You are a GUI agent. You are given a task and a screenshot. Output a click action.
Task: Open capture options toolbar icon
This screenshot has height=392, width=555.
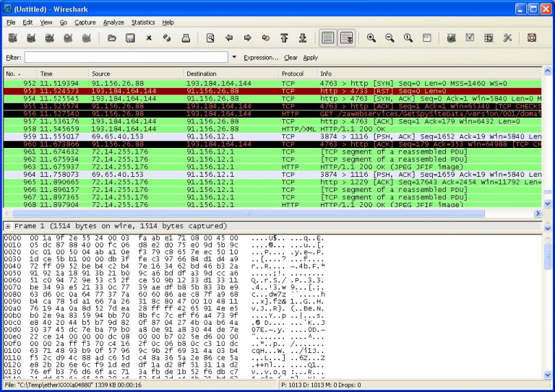click(31, 38)
